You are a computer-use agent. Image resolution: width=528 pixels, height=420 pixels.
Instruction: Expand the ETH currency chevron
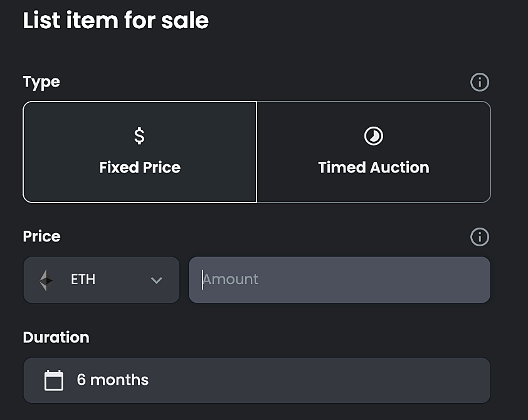pyautogui.click(x=157, y=280)
